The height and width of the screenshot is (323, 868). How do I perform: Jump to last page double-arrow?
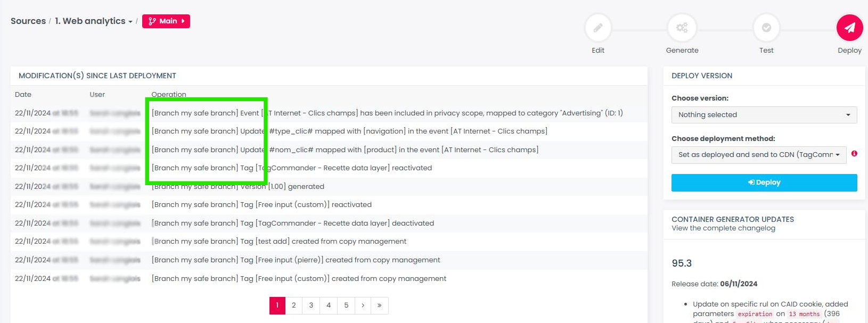click(379, 305)
